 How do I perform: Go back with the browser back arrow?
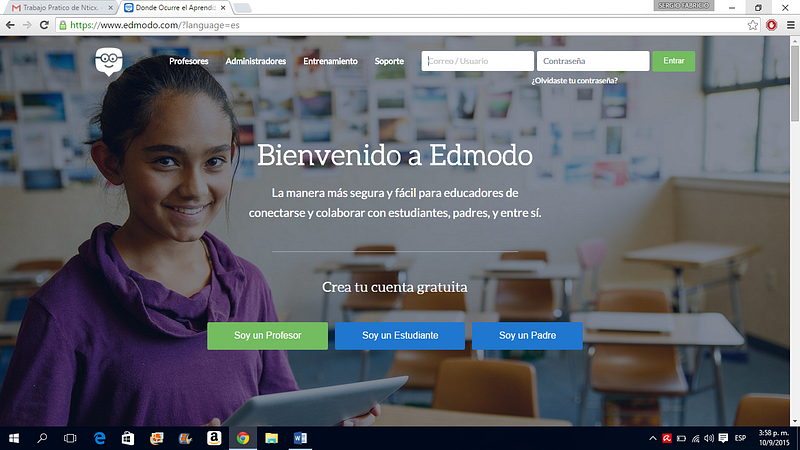pos(10,25)
